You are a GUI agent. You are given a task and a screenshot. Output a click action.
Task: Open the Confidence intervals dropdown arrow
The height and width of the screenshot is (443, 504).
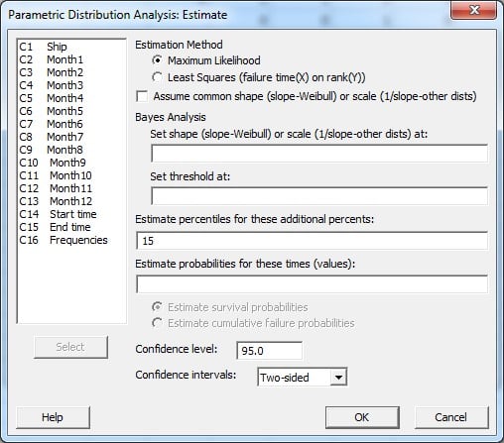(338, 377)
